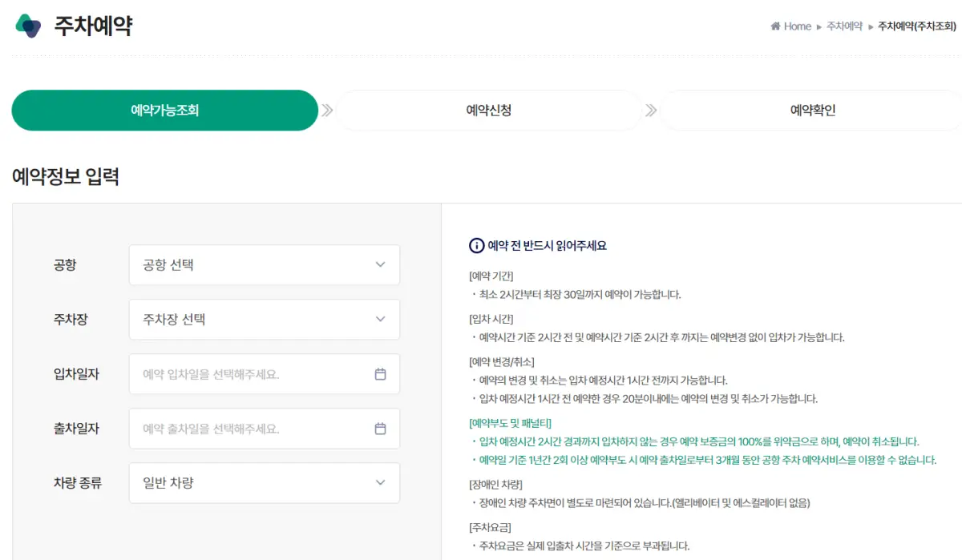Click the 장애인 차량 주차면 notice line
Image resolution: width=962 pixels, height=560 pixels.
click(641, 503)
